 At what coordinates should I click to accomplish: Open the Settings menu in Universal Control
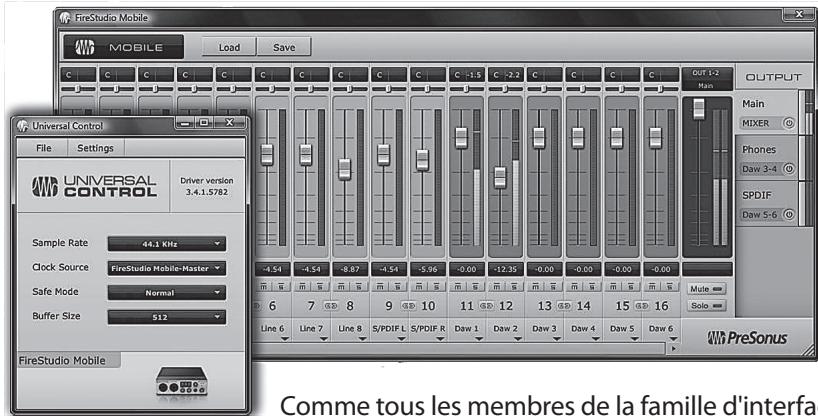pos(95,148)
